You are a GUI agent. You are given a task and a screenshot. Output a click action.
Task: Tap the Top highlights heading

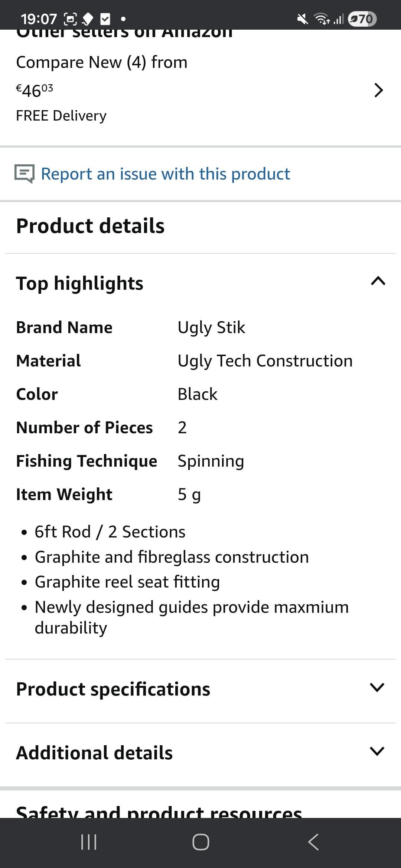pyautogui.click(x=79, y=283)
